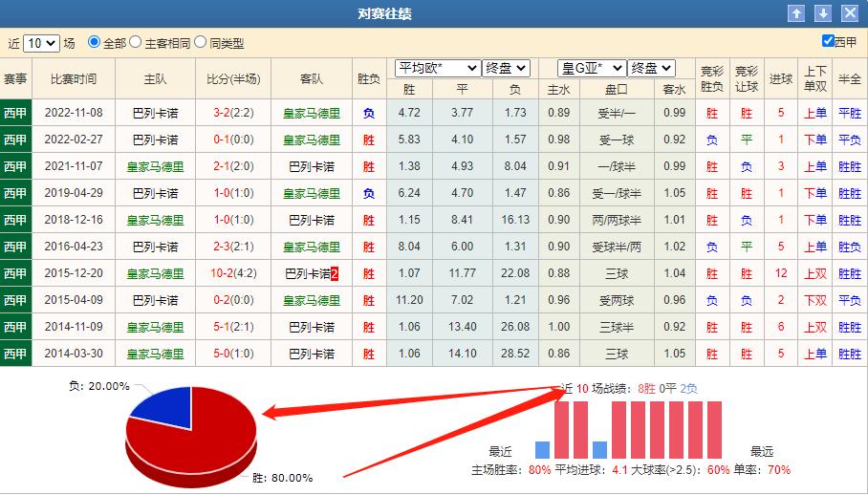Image resolution: width=868 pixels, height=495 pixels.
Task: Click the away odds value 28.52
Action: [x=515, y=353]
